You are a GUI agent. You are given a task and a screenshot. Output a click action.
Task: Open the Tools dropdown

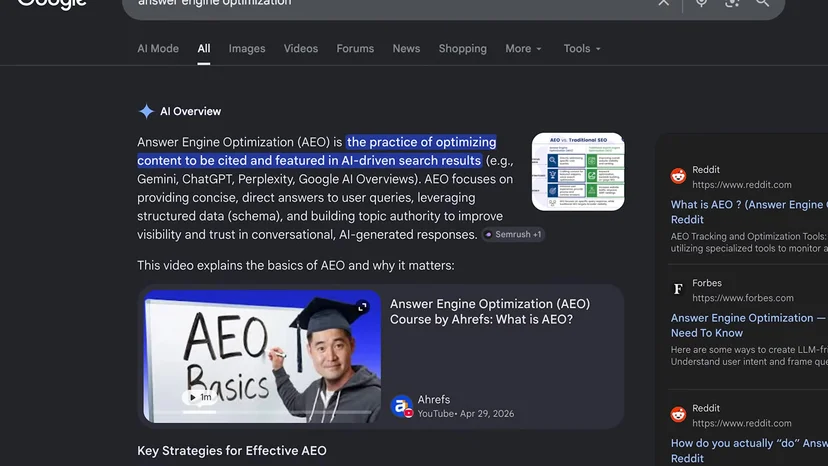click(x=581, y=49)
